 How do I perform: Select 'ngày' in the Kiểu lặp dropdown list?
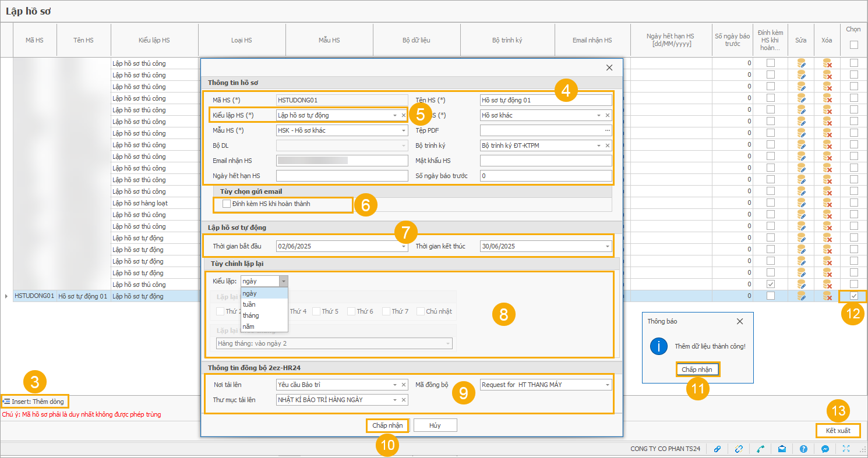[264, 293]
